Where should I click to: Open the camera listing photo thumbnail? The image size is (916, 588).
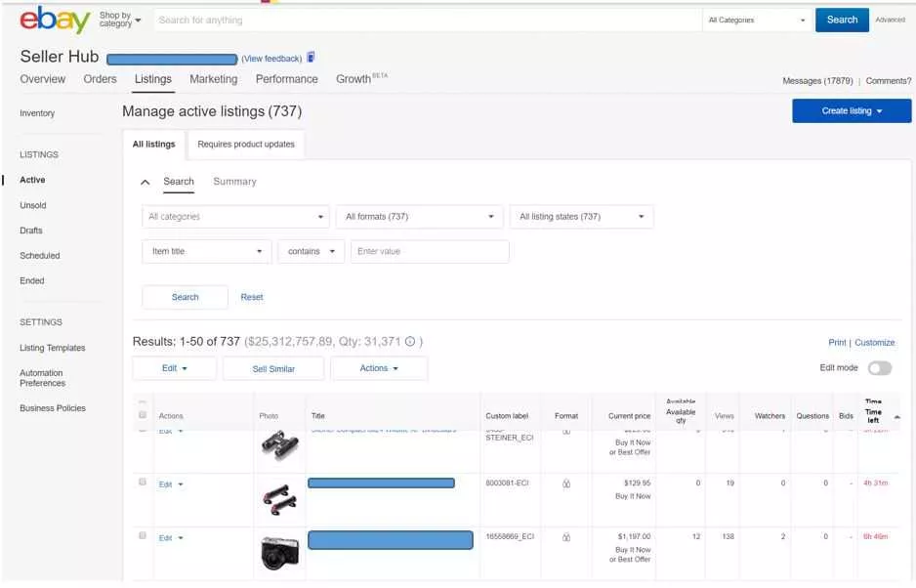point(280,553)
